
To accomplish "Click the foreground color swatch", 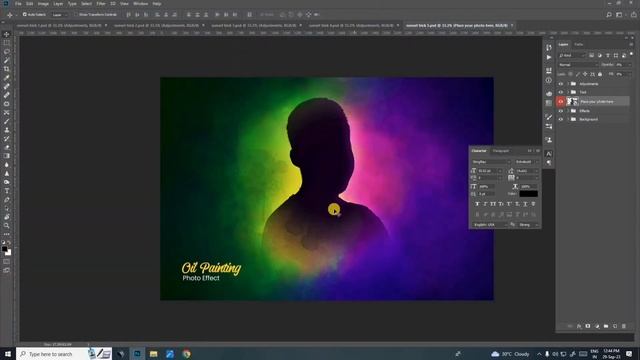I will point(4,249).
